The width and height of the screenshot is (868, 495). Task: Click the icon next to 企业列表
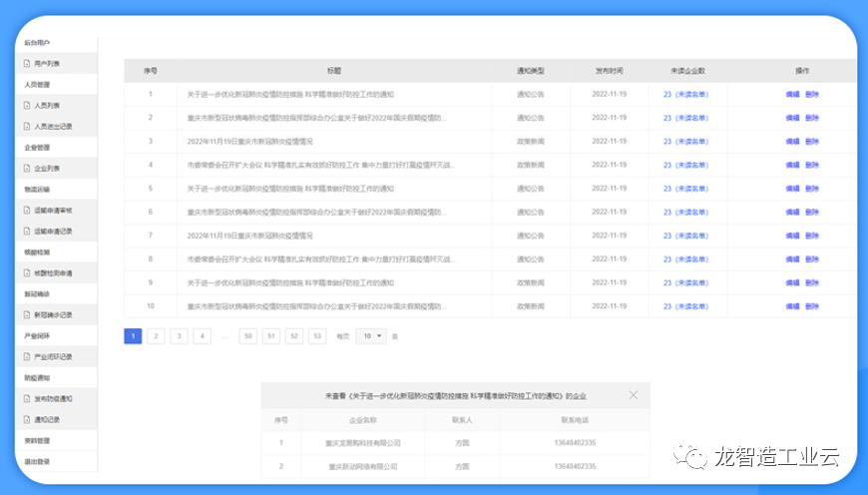coord(27,169)
